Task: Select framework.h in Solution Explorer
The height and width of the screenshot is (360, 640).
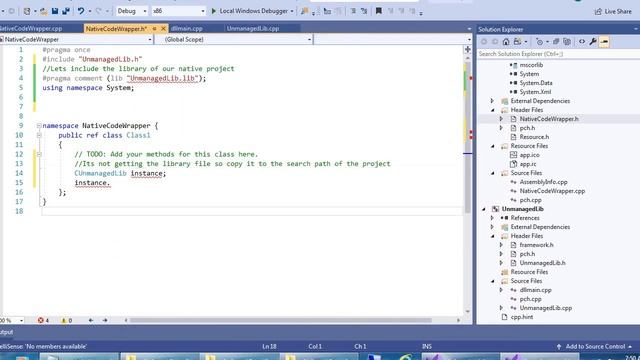Action: tap(536, 245)
